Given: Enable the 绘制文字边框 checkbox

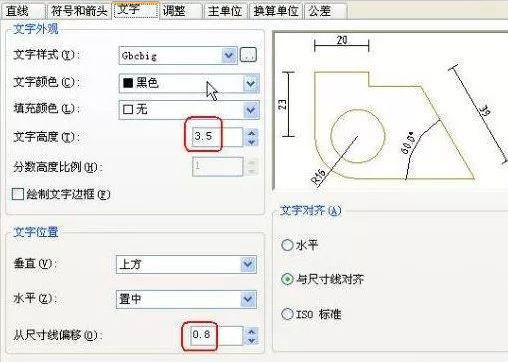Looking at the screenshot, I should pos(17,194).
